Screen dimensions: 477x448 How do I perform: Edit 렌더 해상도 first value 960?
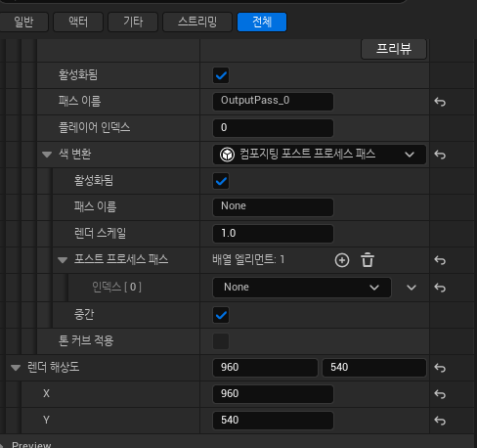pos(265,368)
